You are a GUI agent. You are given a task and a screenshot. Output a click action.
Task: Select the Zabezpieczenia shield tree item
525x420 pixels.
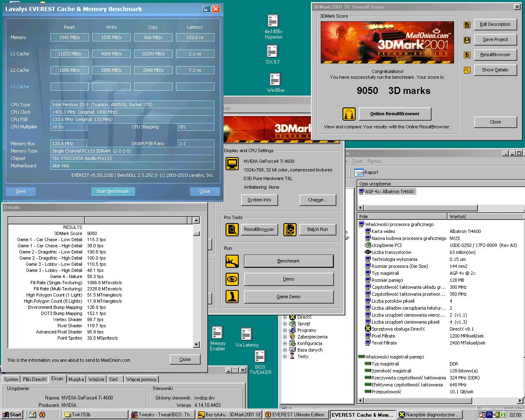(x=308, y=337)
